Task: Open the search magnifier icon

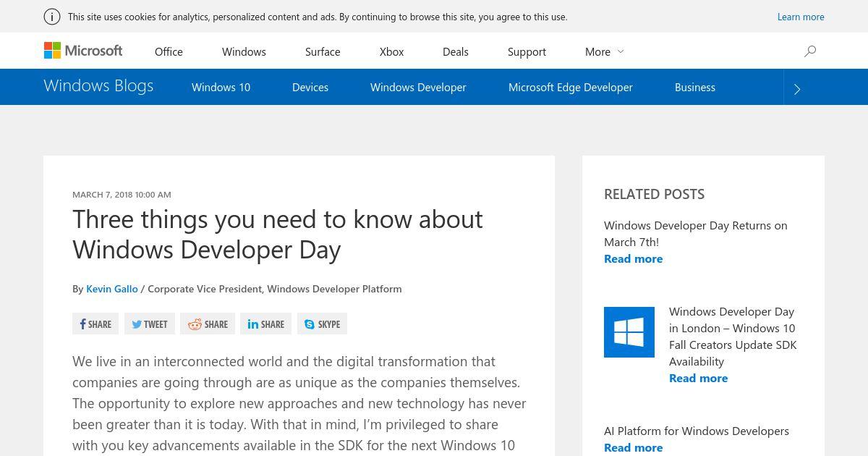Action: (x=810, y=51)
